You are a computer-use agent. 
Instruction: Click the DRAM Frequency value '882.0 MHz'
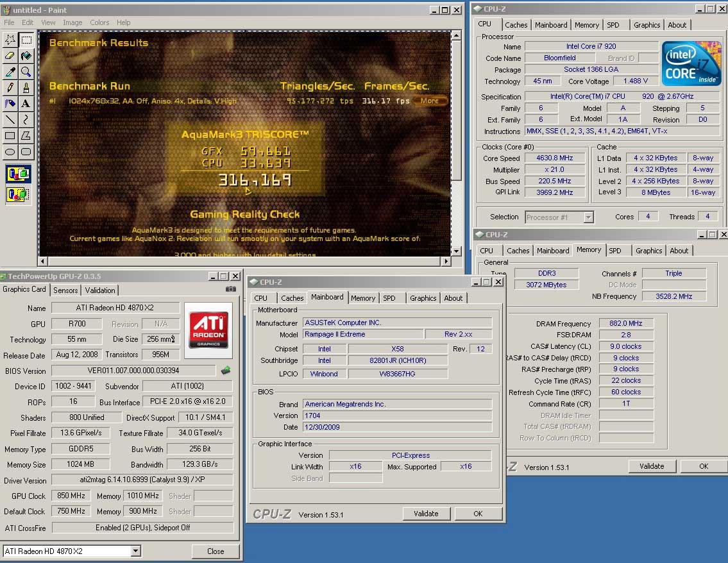(x=626, y=324)
